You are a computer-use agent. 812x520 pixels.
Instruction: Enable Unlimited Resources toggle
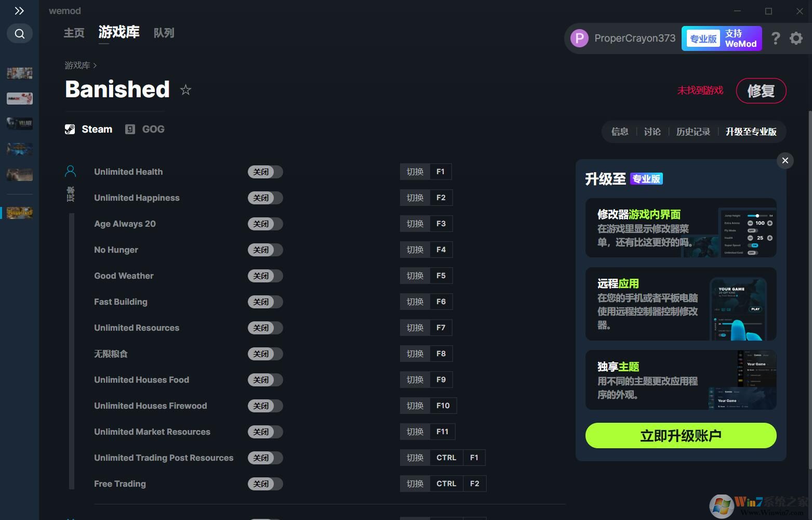point(265,328)
